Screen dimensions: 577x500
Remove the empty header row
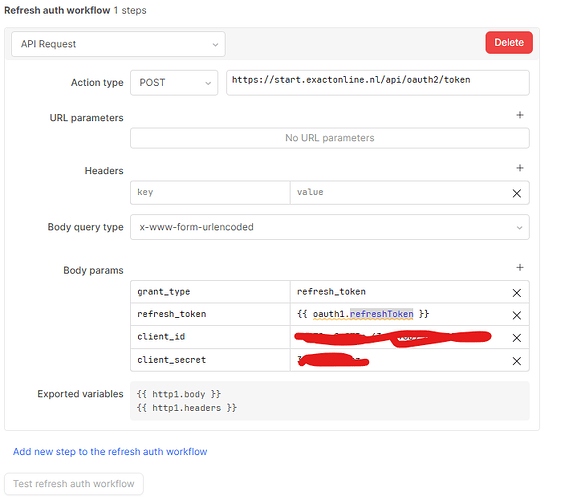(x=517, y=193)
